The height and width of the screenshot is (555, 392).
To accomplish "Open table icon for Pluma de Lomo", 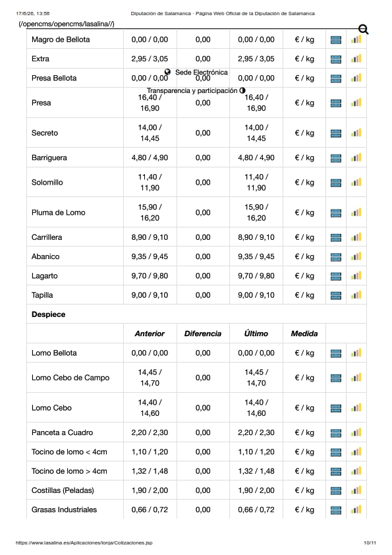I will click(x=336, y=213).
